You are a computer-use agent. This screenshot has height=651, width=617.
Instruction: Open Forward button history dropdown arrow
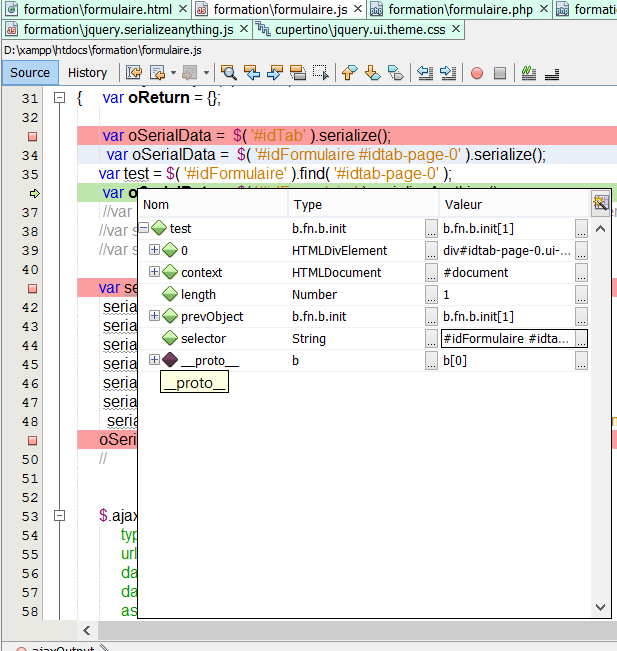coord(206,73)
